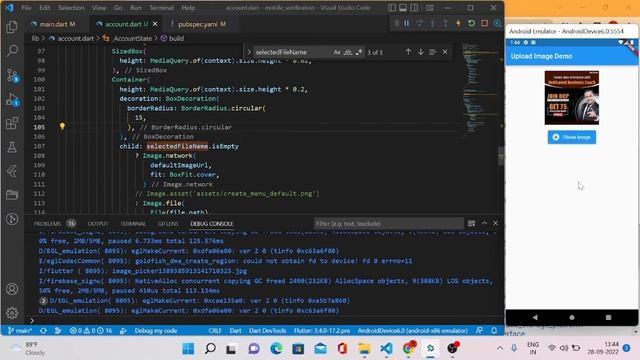Stop the debug session
The width and height of the screenshot is (640, 360).
point(484,24)
